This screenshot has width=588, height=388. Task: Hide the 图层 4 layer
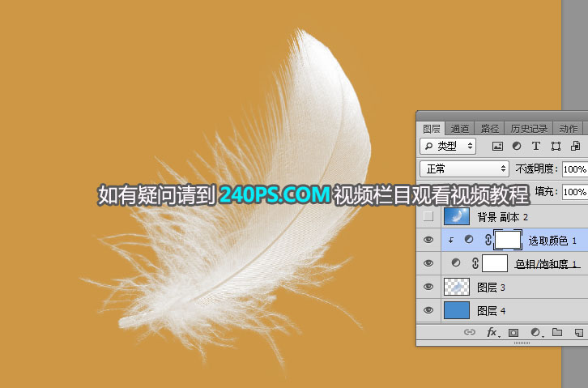pos(428,310)
